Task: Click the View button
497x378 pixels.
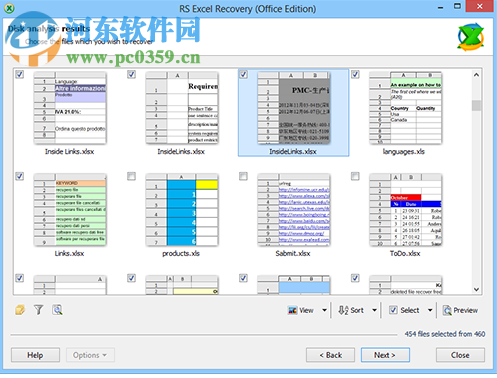Action: [x=301, y=310]
